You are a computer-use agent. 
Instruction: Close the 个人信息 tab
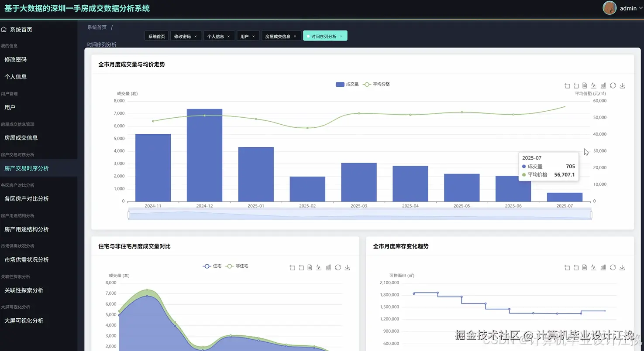point(228,37)
